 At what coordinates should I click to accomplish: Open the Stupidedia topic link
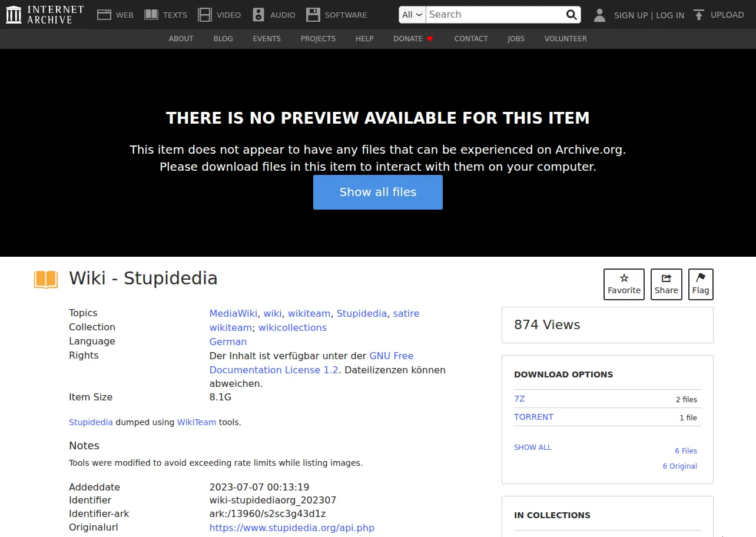(x=362, y=313)
